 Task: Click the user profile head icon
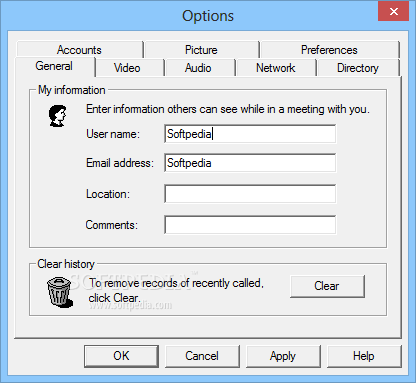coord(57,116)
